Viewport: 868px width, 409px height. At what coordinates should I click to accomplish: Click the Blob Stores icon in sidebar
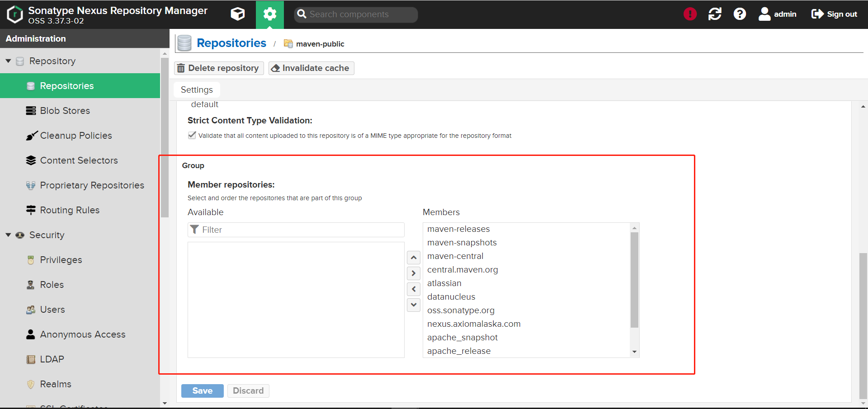coord(31,111)
